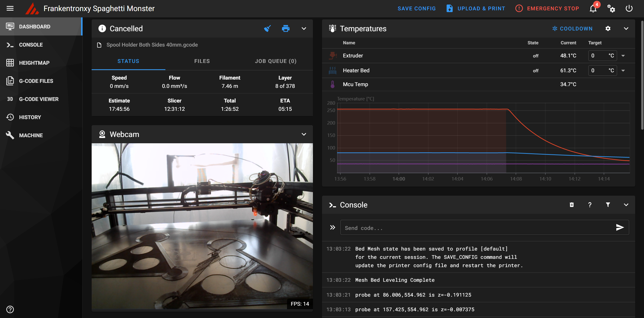Click the emergency stop warning icon
Screen dimensions: 644x318
[519, 9]
